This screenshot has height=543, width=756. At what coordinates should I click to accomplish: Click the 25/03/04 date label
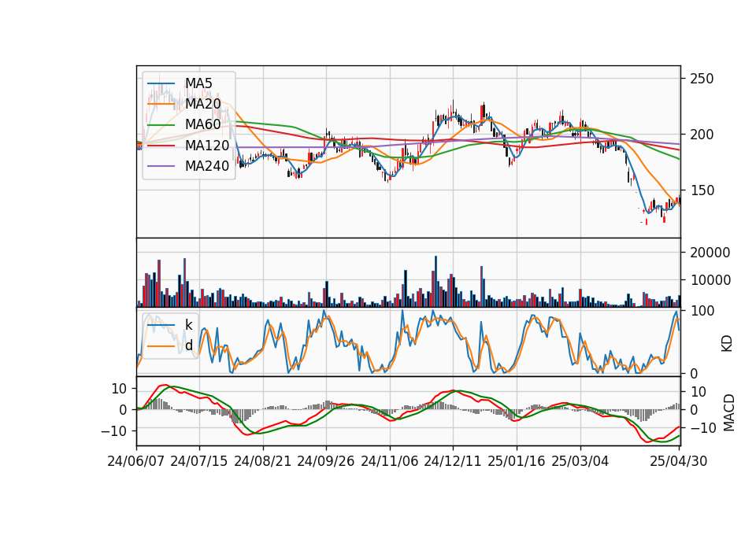(x=580, y=461)
